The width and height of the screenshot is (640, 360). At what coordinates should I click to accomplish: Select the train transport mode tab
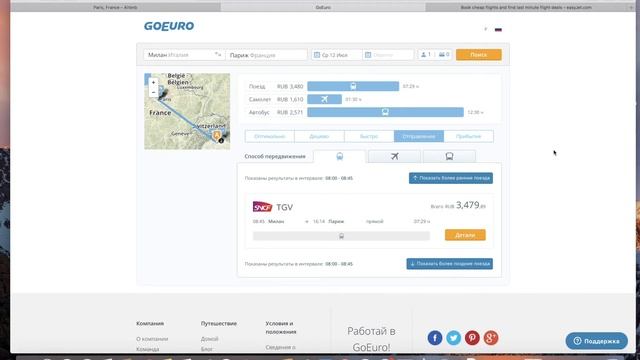click(x=340, y=156)
